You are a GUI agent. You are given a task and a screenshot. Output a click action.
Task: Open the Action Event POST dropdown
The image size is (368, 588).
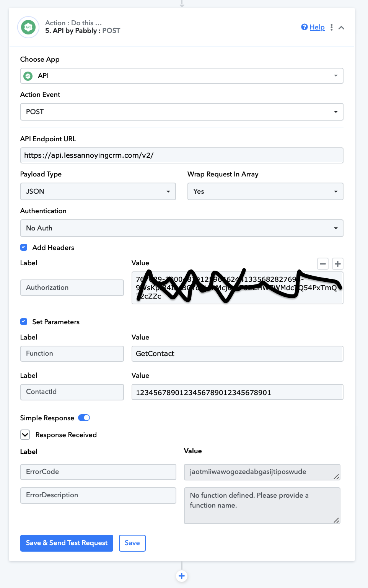tap(182, 112)
